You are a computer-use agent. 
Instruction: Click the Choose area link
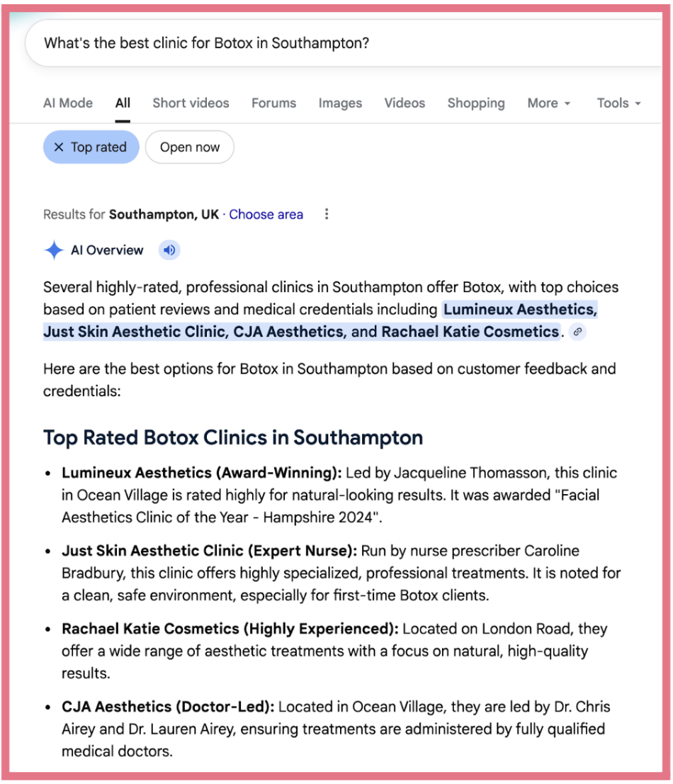[x=266, y=214]
